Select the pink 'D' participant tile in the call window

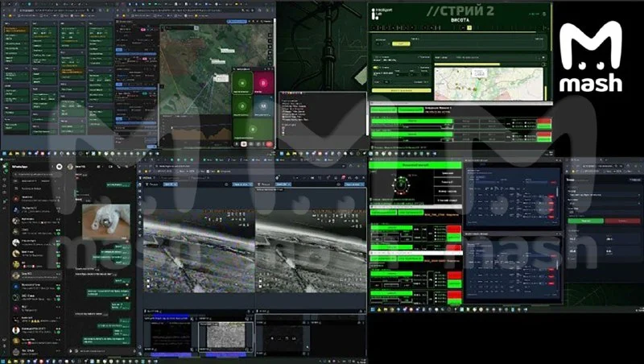coord(263,83)
